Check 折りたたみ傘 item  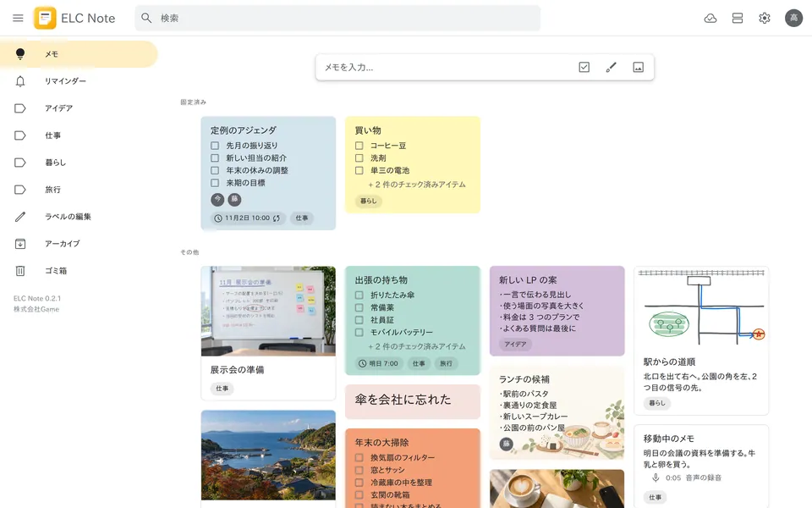(x=359, y=295)
